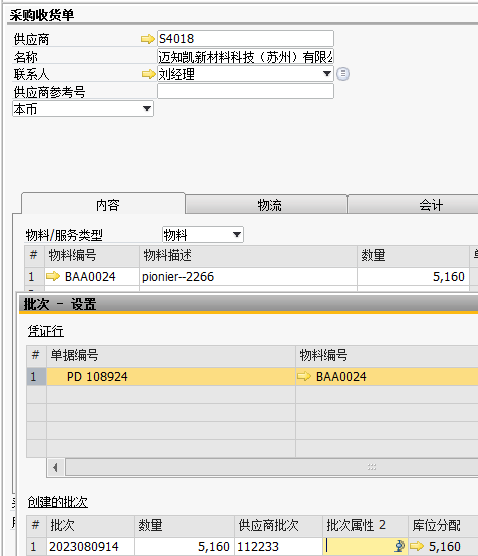478x556 pixels.
Task: Click the batch number 2023080914 cell
Action: [x=90, y=546]
